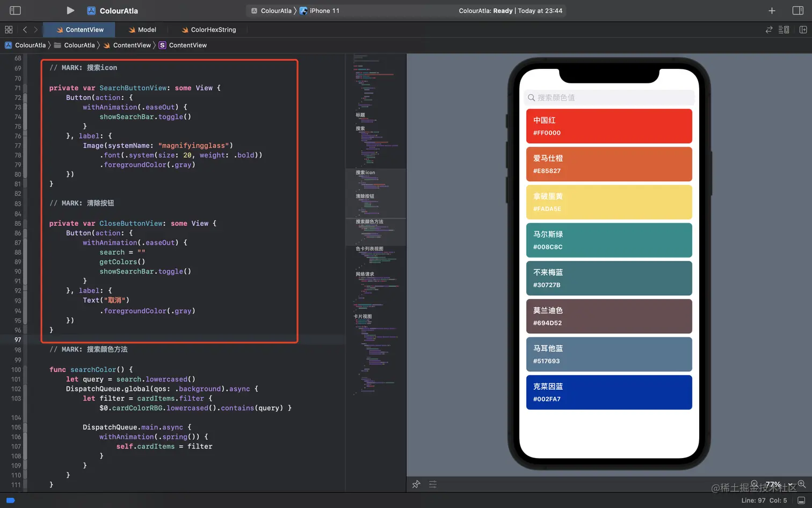Open the ContentView swift file breadcrumb
This screenshot has width=812, height=508.
127,45
